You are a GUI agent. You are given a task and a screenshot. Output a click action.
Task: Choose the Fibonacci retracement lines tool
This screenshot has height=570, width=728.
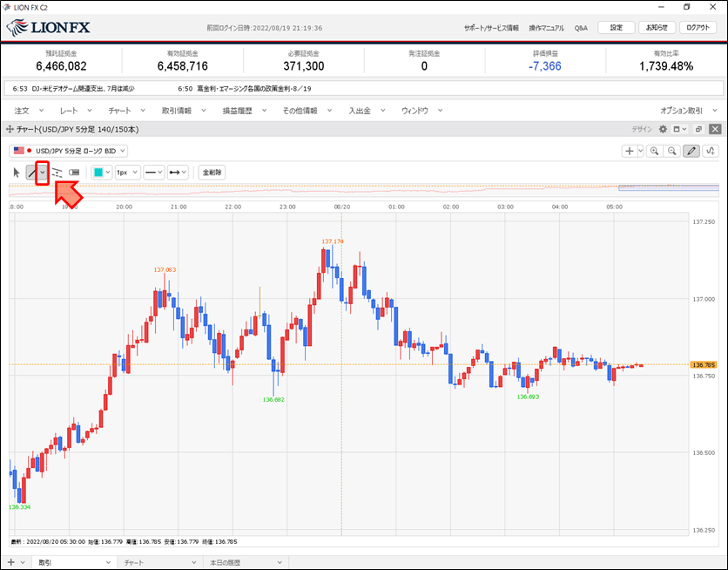tap(57, 173)
